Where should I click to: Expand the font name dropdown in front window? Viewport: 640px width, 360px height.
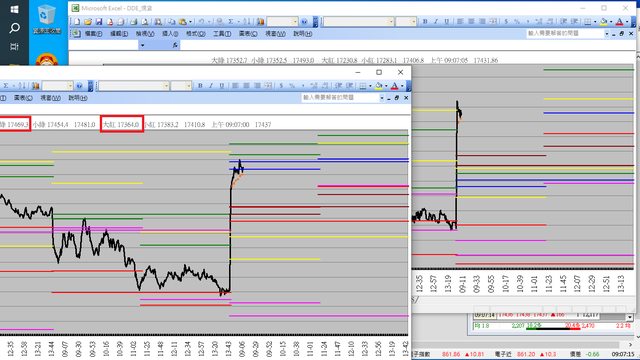166,86
